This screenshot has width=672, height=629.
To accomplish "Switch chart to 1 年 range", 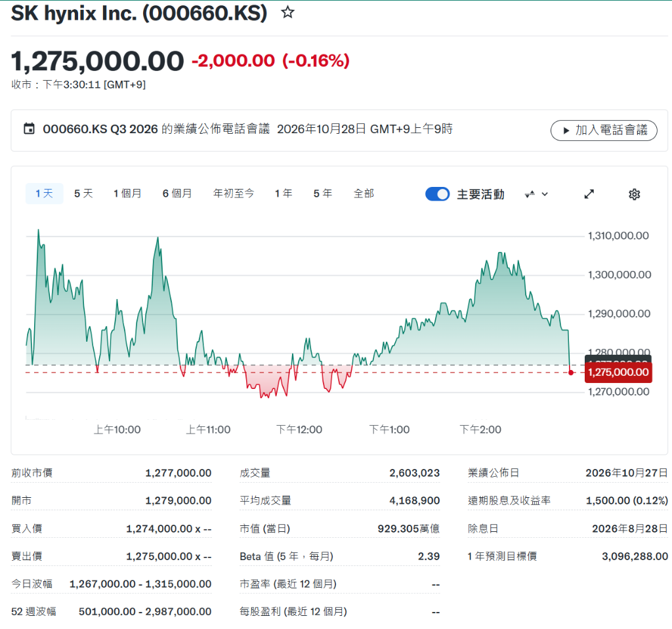I will click(283, 193).
